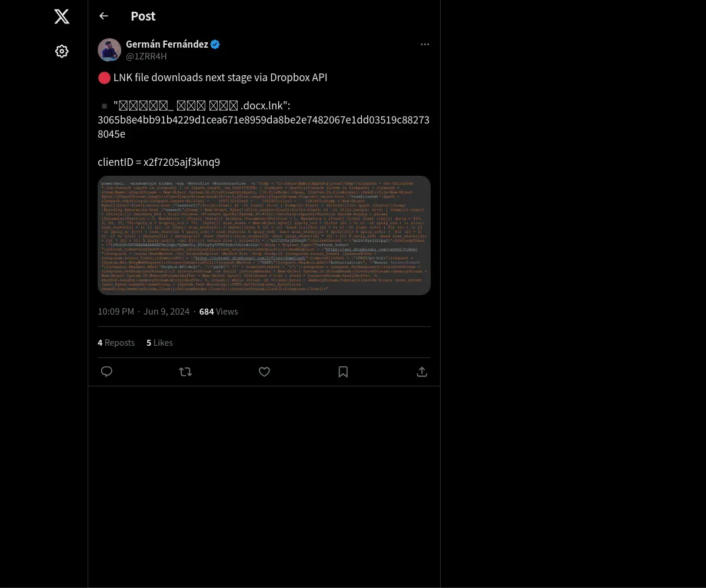This screenshot has width=706, height=588.
Task: Click the reply speech bubble icon
Action: tap(106, 372)
